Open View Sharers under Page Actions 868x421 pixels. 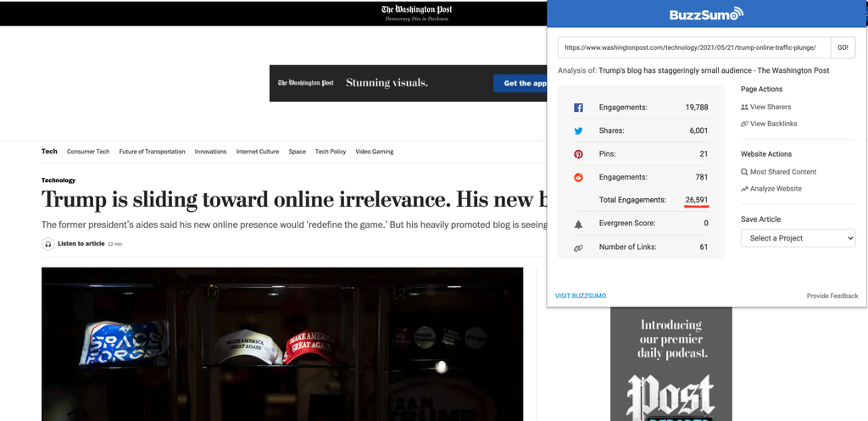click(770, 107)
